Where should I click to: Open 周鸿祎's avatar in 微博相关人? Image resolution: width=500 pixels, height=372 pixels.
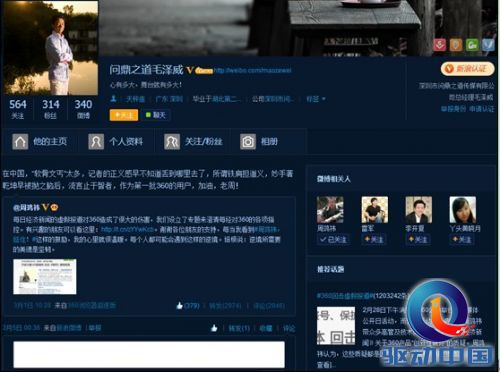tap(330, 210)
